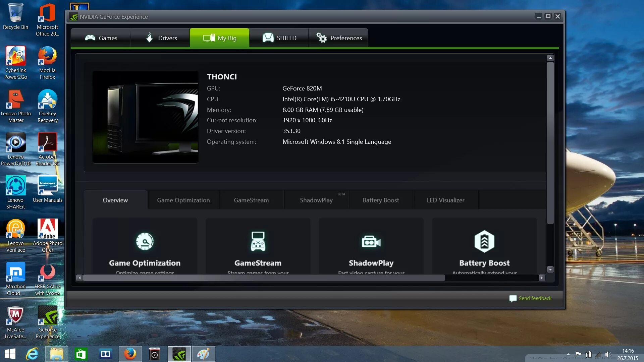The width and height of the screenshot is (644, 362).
Task: Select Lenovo PowerDVD10 desktop icon
Action: (x=15, y=149)
